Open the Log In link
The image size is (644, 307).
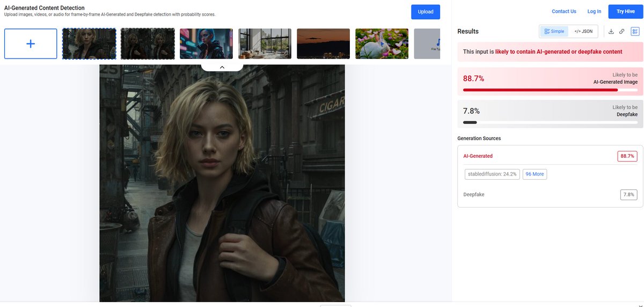click(594, 11)
